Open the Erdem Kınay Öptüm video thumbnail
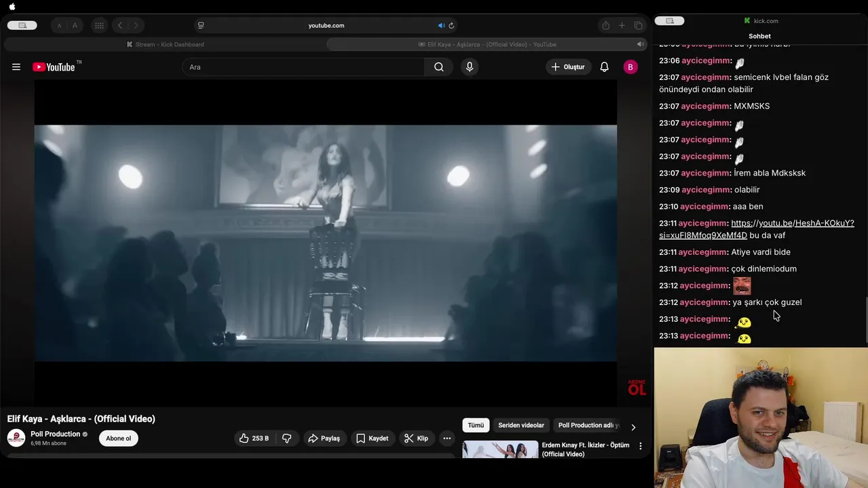This screenshot has width=868, height=488. [x=500, y=449]
